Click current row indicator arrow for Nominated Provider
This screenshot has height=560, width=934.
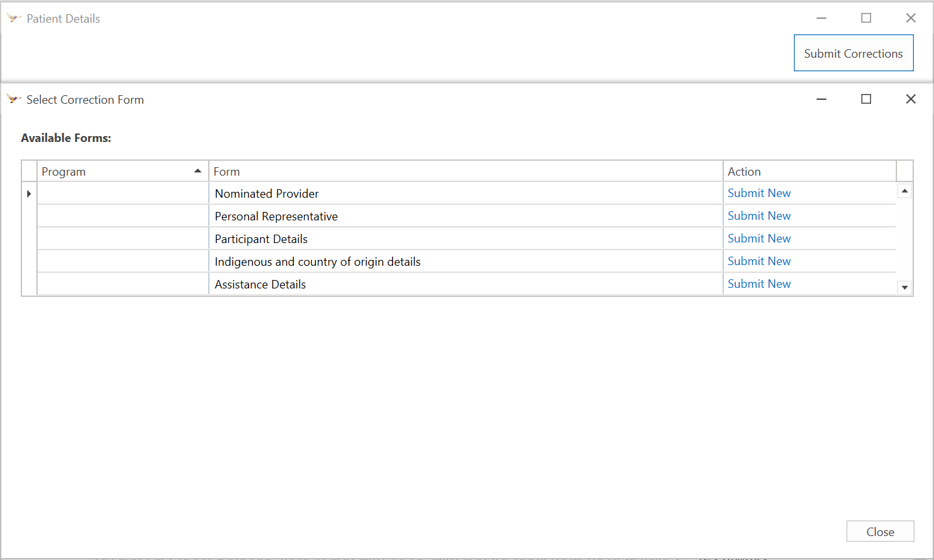tap(29, 193)
